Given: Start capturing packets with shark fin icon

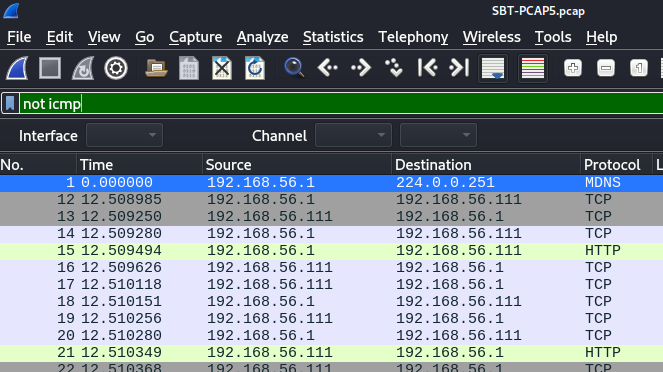Looking at the screenshot, I should click(x=17, y=68).
